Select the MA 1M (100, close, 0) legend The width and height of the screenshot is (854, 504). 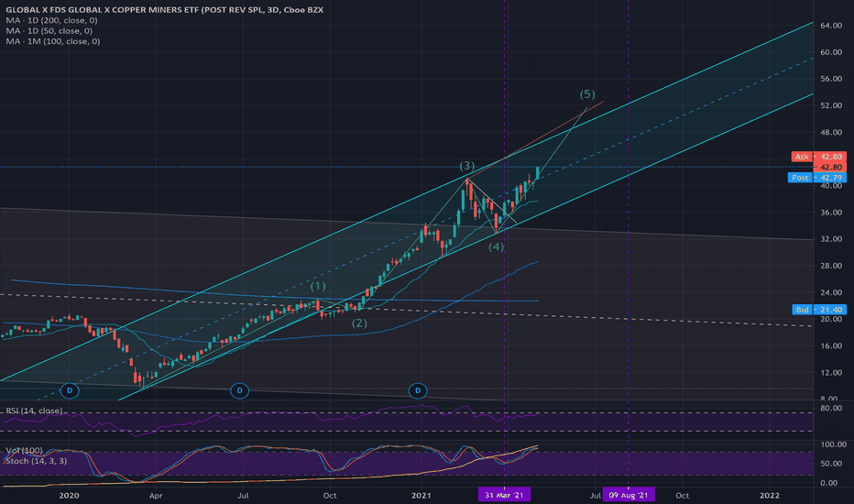click(53, 41)
